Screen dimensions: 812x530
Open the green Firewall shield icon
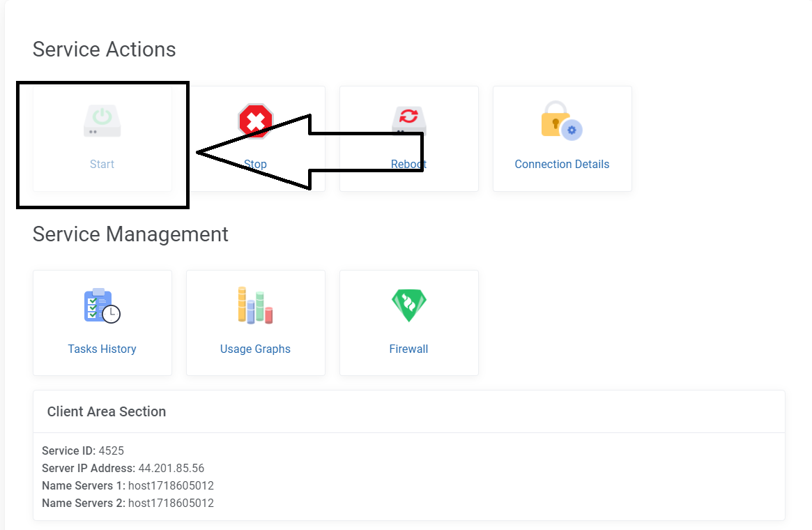coord(408,305)
